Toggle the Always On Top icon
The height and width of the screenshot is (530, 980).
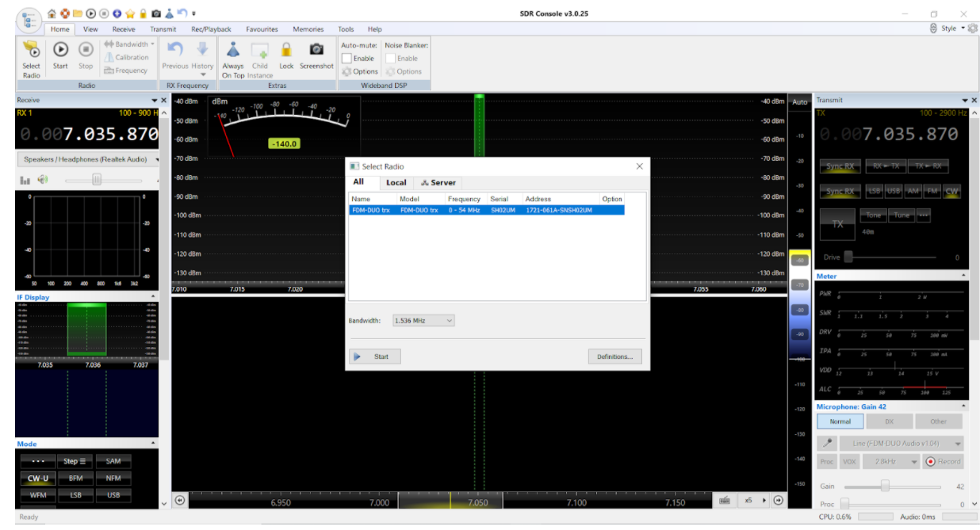click(233, 50)
